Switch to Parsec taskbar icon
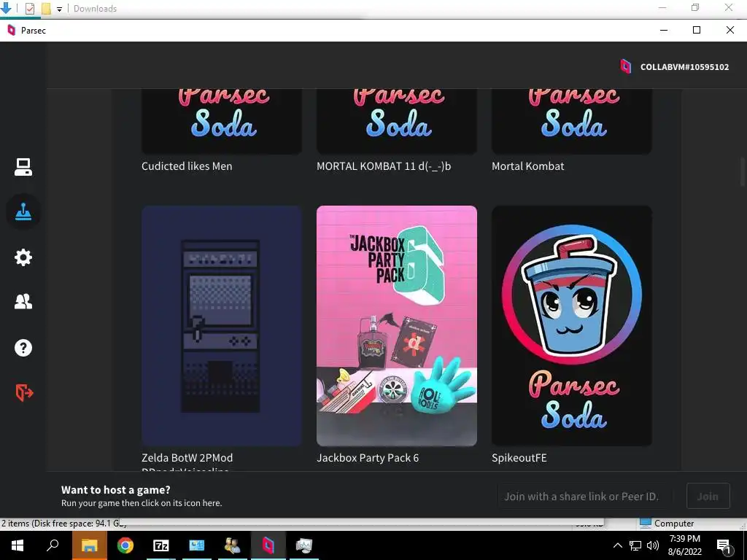This screenshot has height=560, width=747. 268,545
